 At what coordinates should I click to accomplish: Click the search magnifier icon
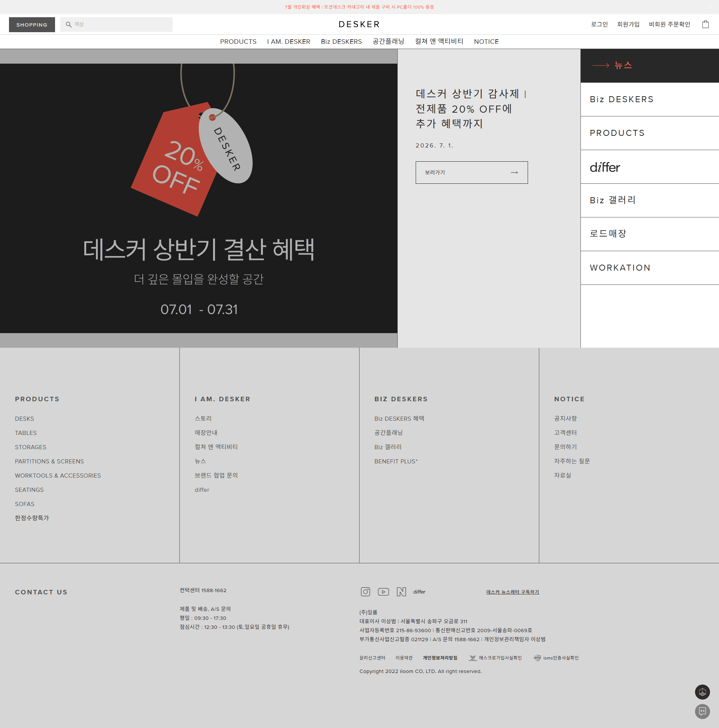(69, 24)
